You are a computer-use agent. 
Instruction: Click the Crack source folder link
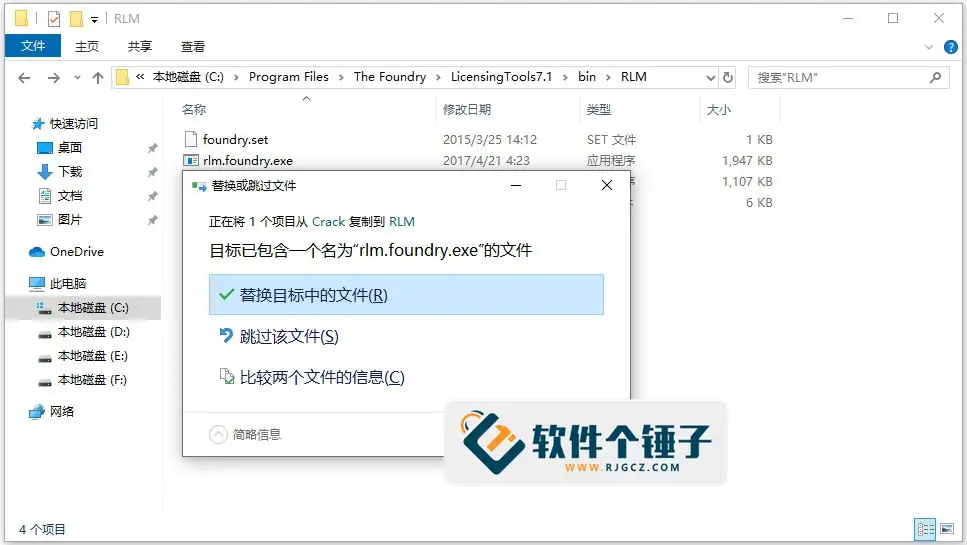328,221
